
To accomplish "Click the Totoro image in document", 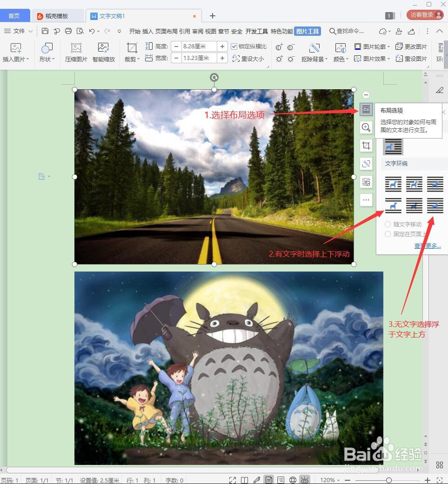I will point(229,368).
